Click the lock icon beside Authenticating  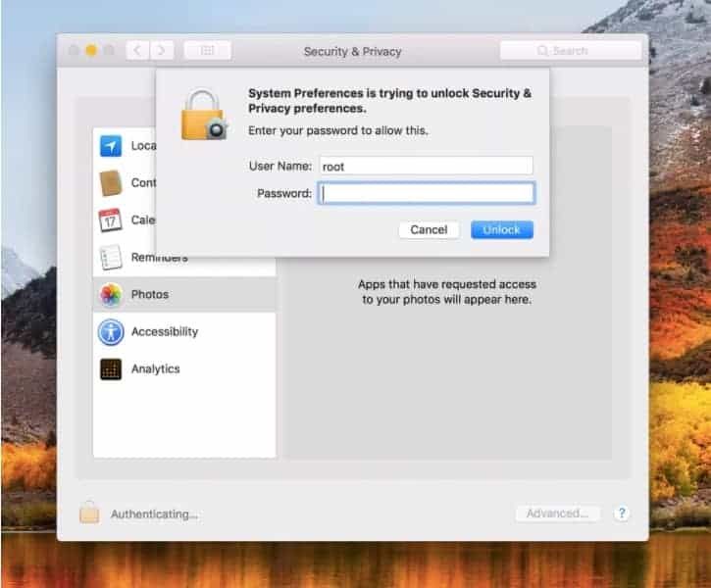coord(89,513)
